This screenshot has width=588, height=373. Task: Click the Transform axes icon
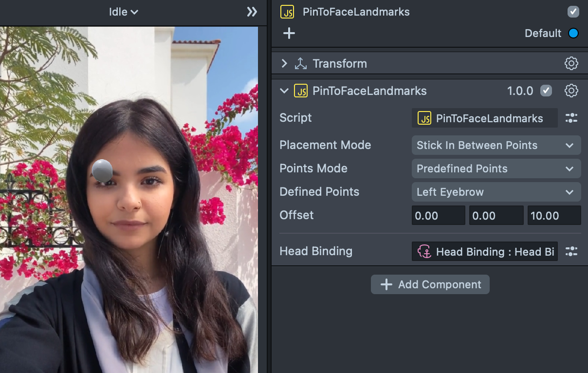click(301, 63)
